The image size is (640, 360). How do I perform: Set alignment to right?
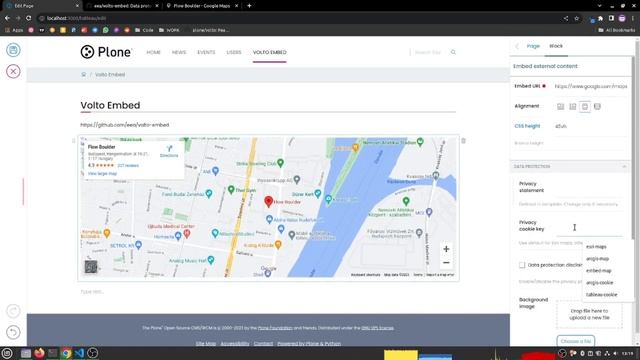coord(573,107)
